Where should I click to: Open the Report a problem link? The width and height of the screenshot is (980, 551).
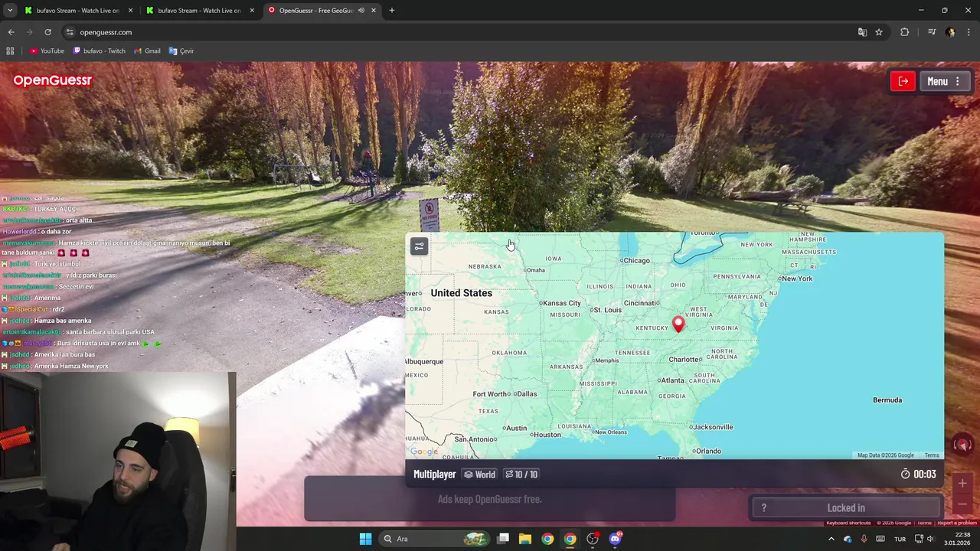[957, 523]
